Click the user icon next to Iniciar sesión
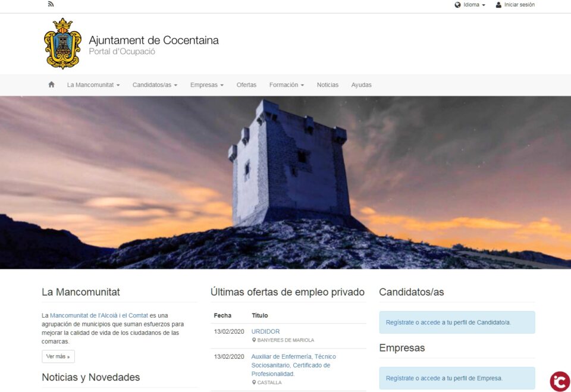The image size is (571, 392). [497, 4]
